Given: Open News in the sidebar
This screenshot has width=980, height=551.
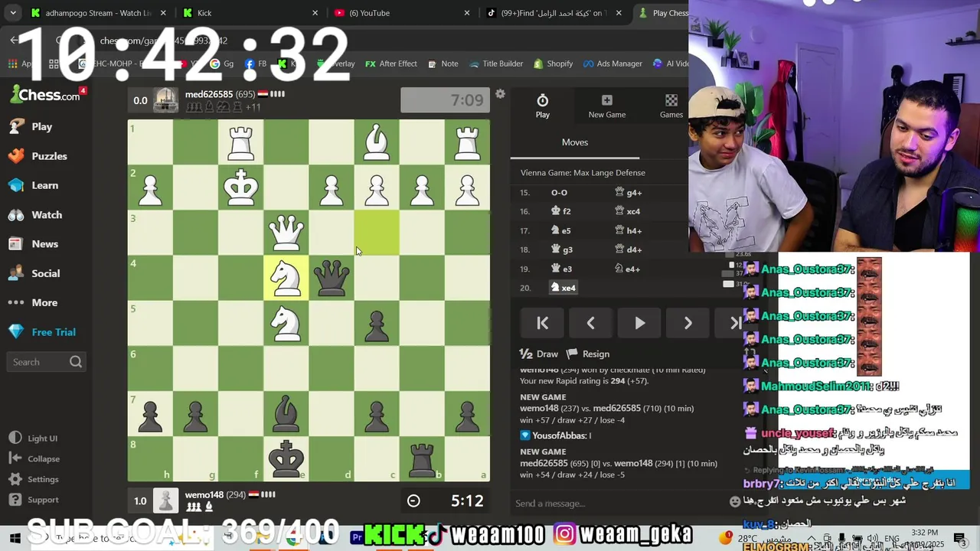Looking at the screenshot, I should coord(34,244).
